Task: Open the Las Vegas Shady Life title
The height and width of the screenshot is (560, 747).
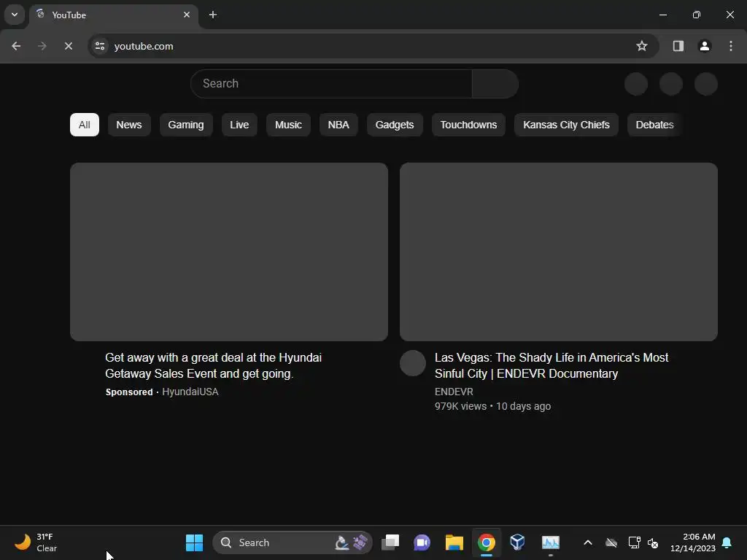Action: (551, 366)
